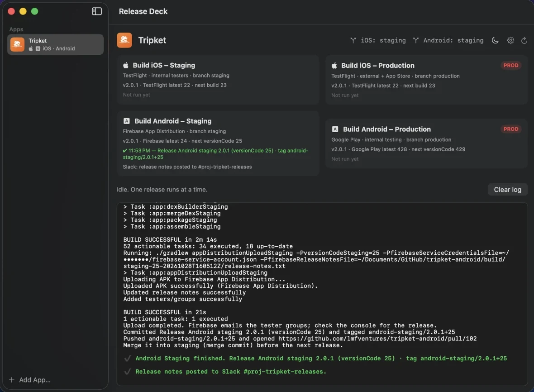Click 'Not run yet' under Build Android Production

pos(345,159)
